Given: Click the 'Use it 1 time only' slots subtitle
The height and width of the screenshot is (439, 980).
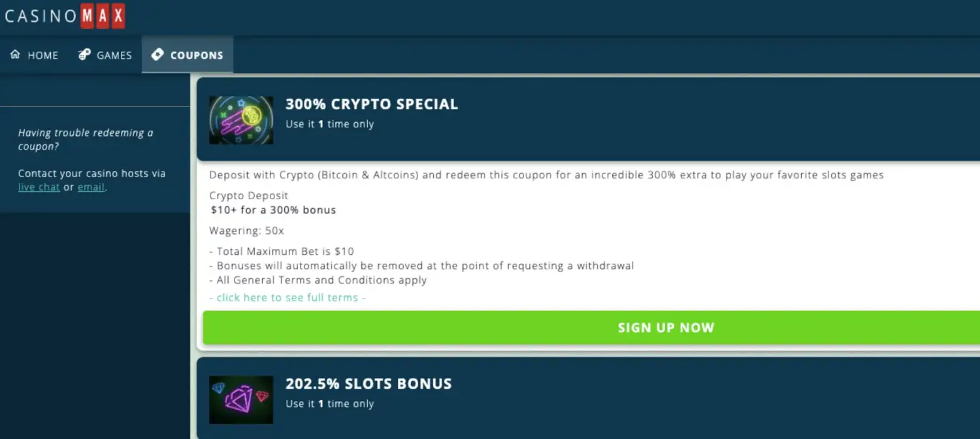Looking at the screenshot, I should pyautogui.click(x=330, y=404).
